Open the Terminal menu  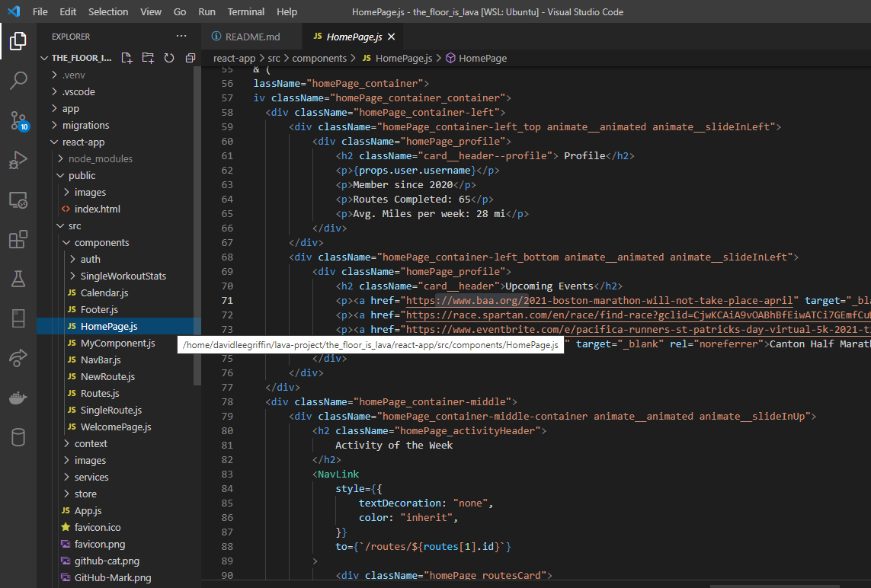pyautogui.click(x=246, y=12)
